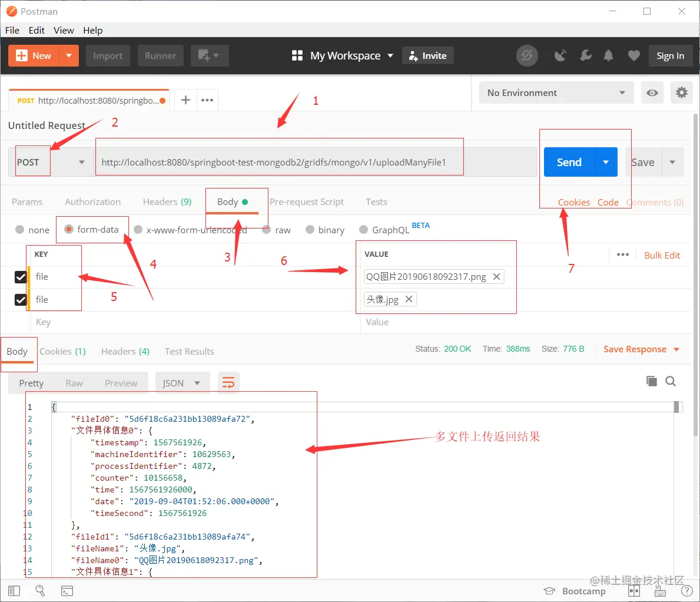The width and height of the screenshot is (700, 602).
Task: Click the Code link
Action: pos(608,202)
